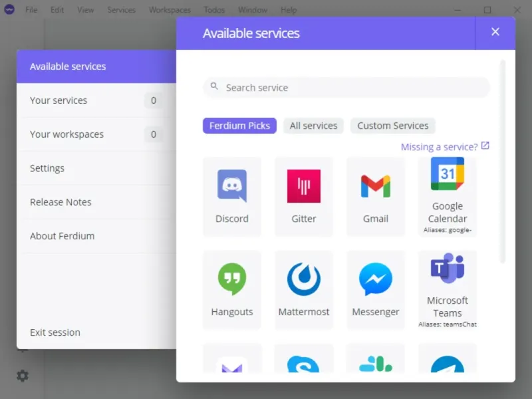Open the Available services sidebar tab
Image resolution: width=532 pixels, height=399 pixels.
click(96, 66)
